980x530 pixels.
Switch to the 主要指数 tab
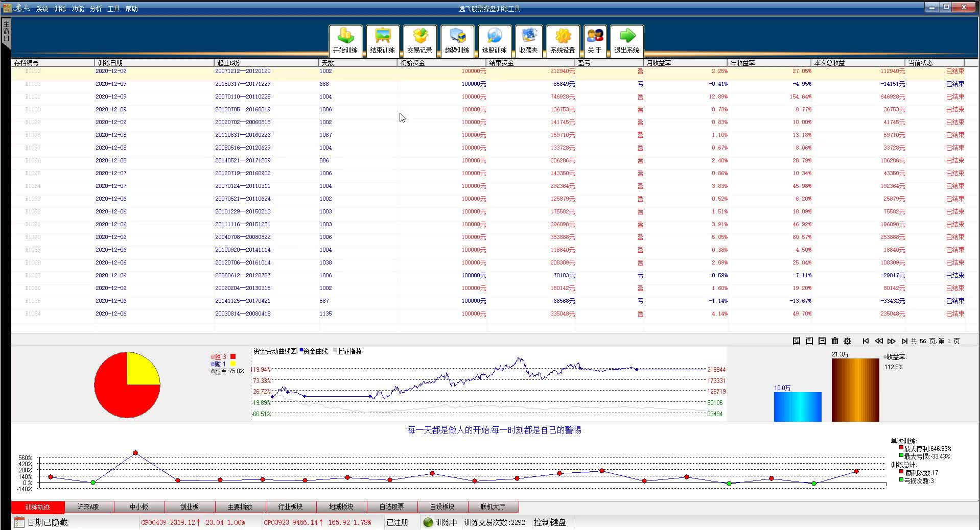click(x=240, y=507)
